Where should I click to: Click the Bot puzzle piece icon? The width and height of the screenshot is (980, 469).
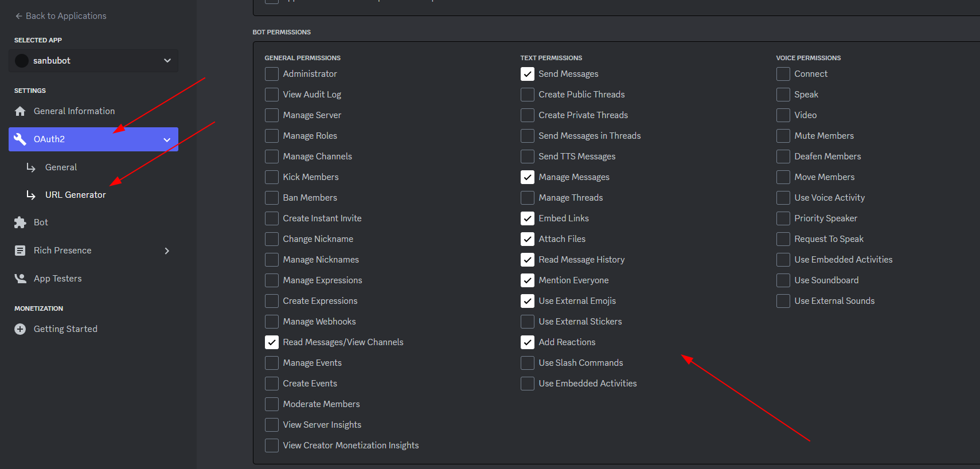coord(20,222)
